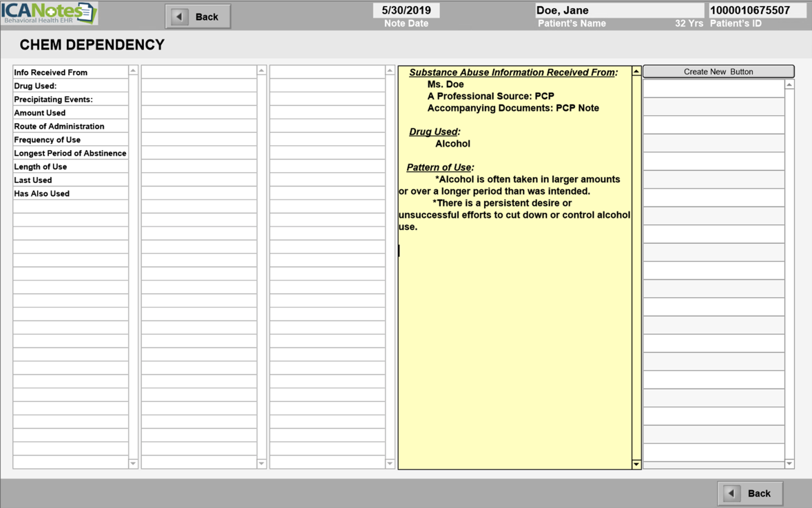812x508 pixels.
Task: Click inside the yellow note text area
Action: [x=514, y=330]
